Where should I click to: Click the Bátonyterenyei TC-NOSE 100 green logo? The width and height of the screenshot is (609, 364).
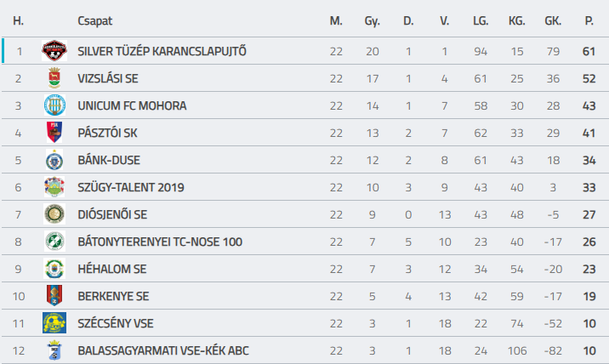click(x=54, y=242)
